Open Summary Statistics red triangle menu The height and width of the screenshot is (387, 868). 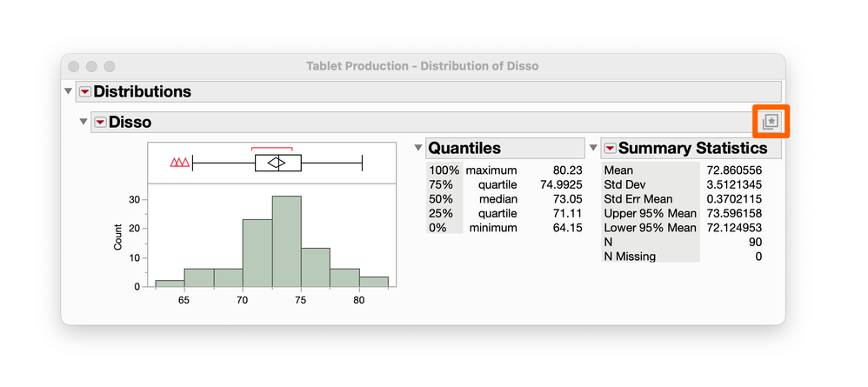coord(610,148)
